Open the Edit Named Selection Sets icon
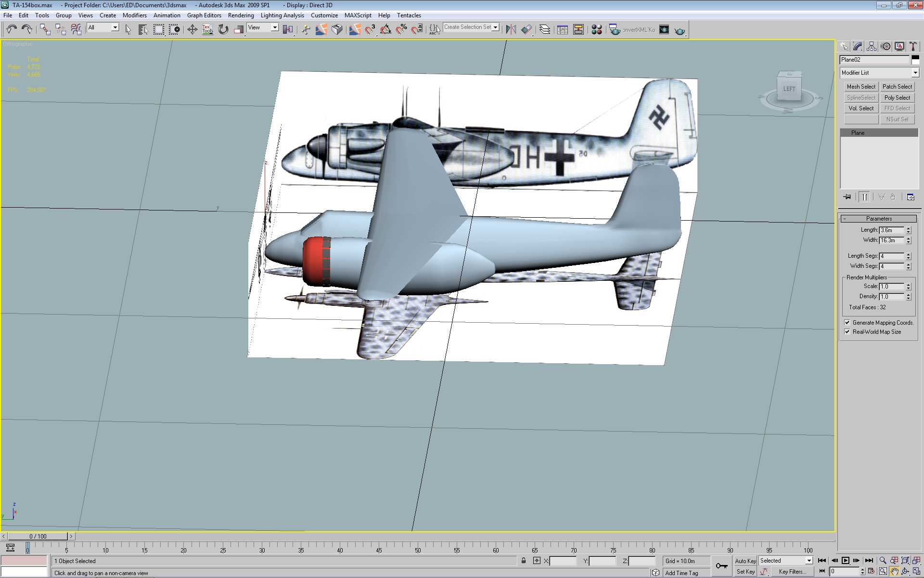Screen dimensions: 924x578 [435, 29]
